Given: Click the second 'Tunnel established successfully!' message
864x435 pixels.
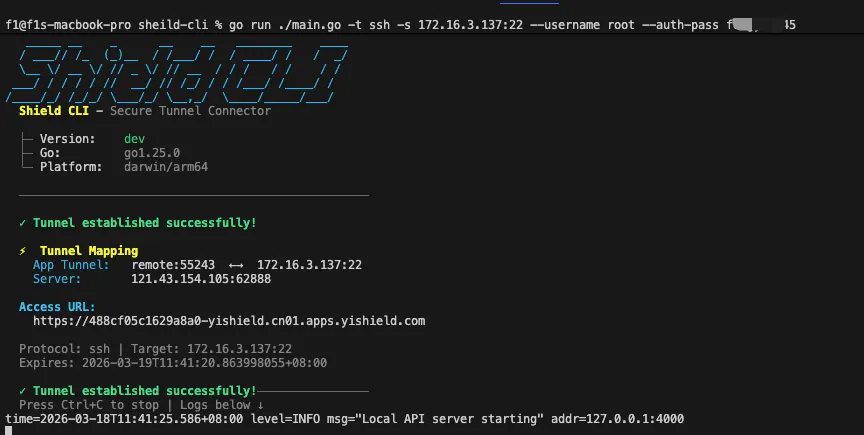Looking at the screenshot, I should (144, 391).
